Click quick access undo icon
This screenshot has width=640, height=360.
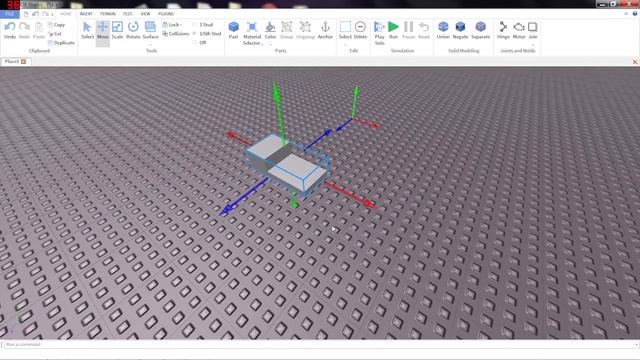pos(36,14)
